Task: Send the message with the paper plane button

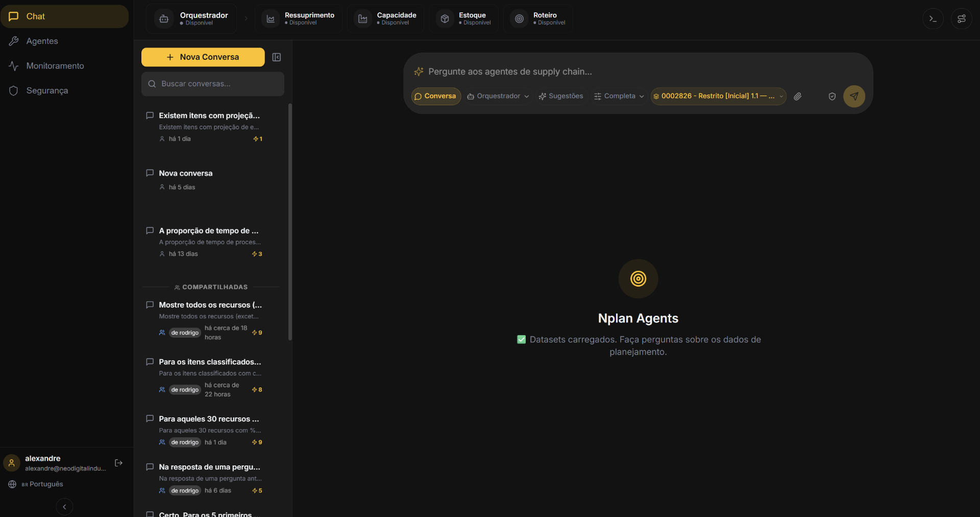Action: [854, 96]
